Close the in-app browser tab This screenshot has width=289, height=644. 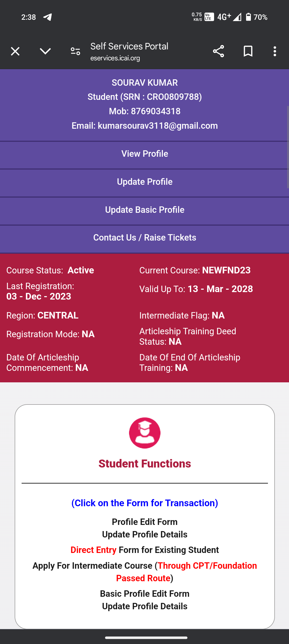coord(15,51)
